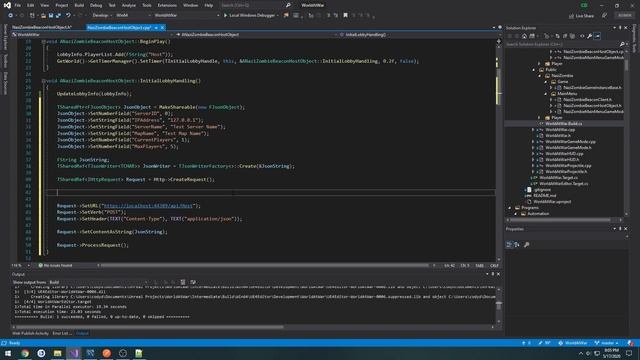Select WorldAtWar.uproject file
Image resolution: width=640 pixels, height=360 pixels.
[x=552, y=202]
